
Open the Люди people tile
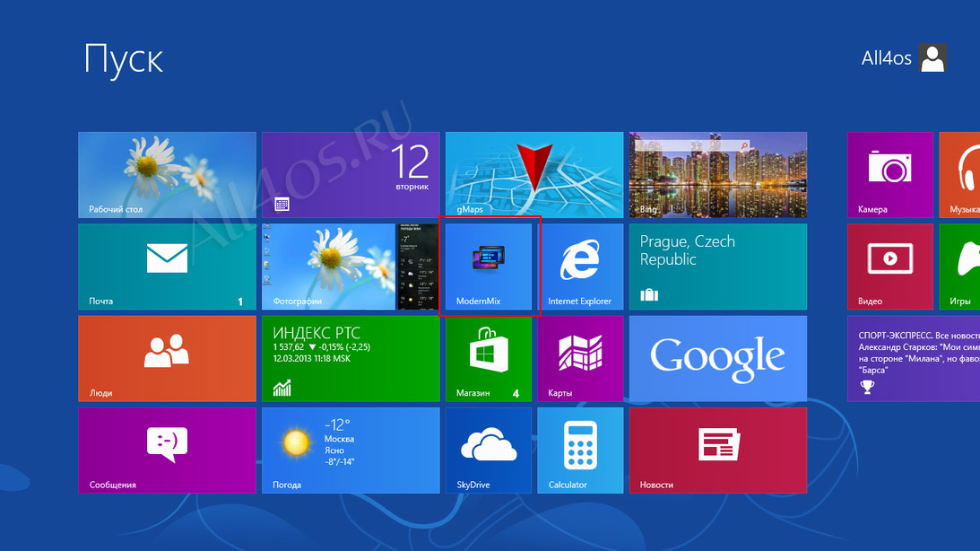pos(167,358)
